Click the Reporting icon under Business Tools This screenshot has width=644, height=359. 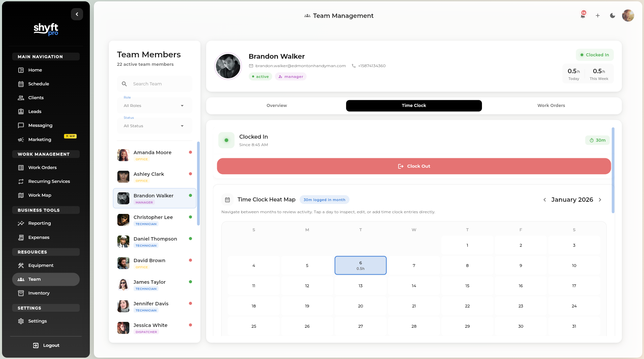tap(21, 223)
